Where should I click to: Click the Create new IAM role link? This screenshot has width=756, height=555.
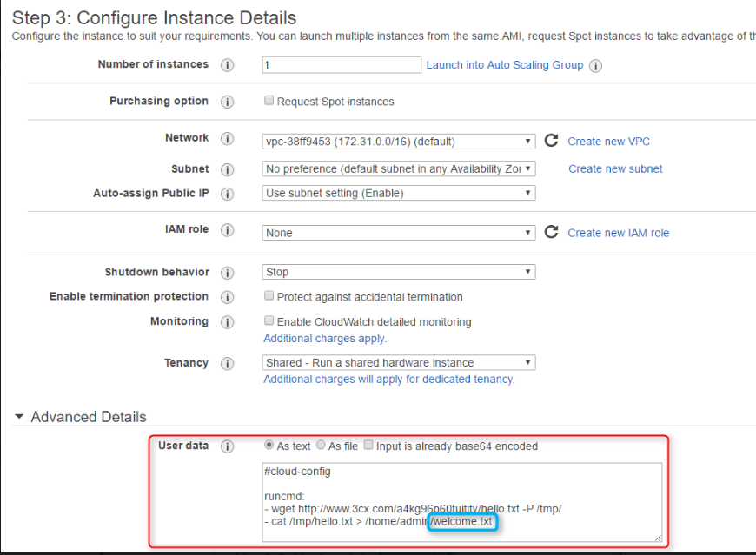pyautogui.click(x=618, y=233)
